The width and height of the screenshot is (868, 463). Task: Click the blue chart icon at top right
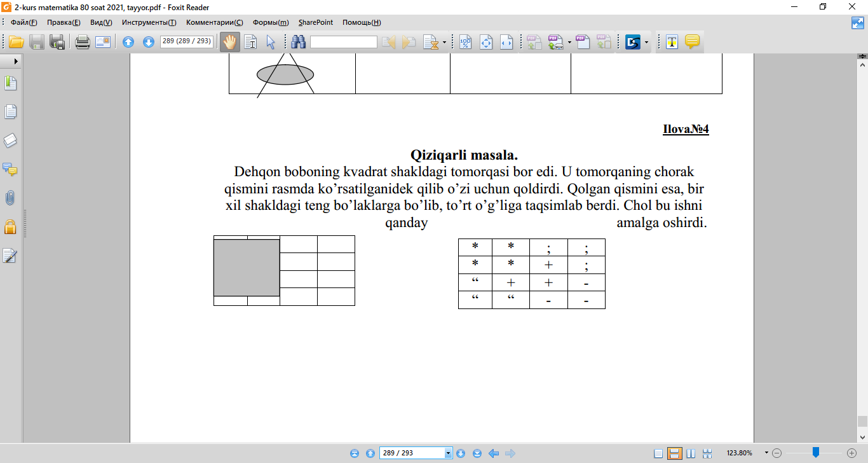point(858,23)
